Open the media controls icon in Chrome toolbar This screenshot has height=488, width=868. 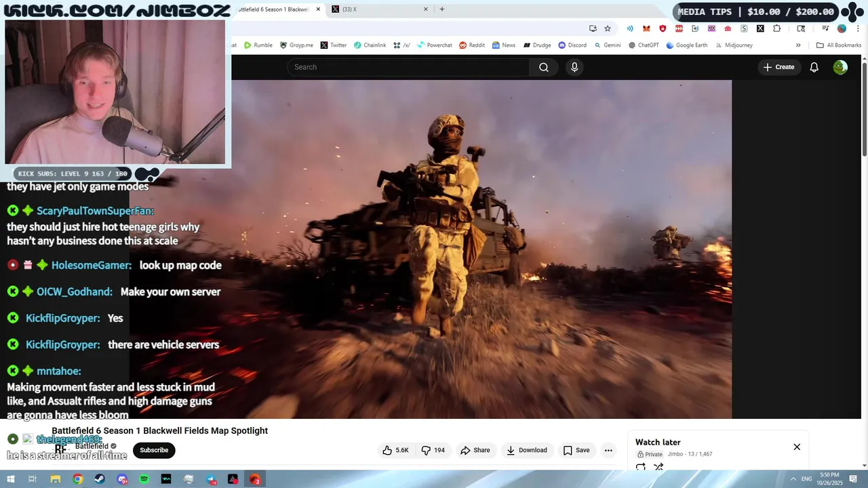coord(825,28)
